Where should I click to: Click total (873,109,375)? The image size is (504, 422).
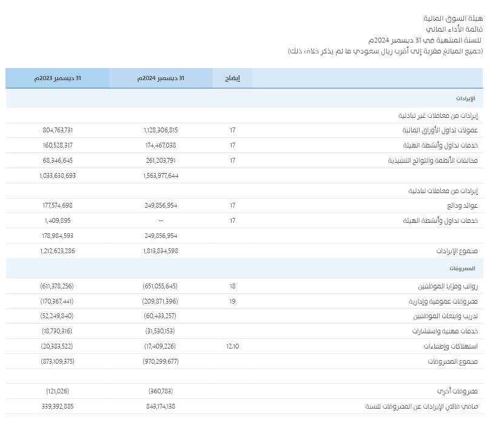58,361
